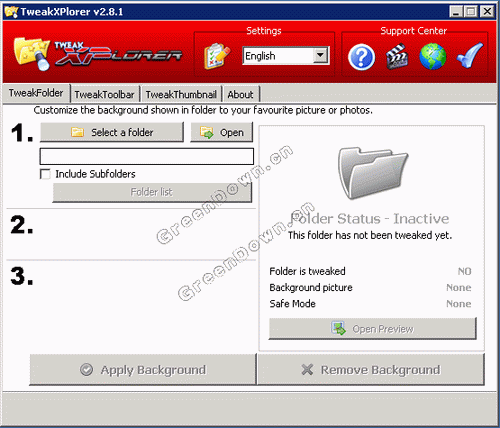
Task: Click the 'Support Center' group title
Action: (413, 31)
